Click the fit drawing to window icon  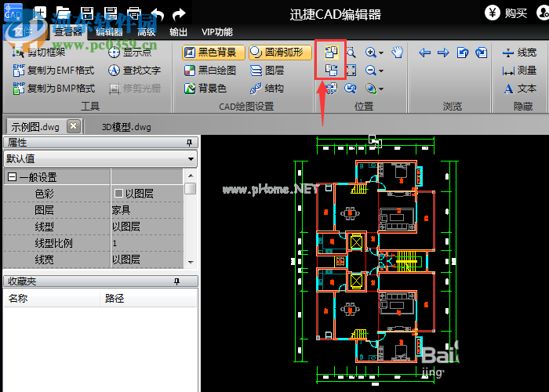[x=351, y=71]
